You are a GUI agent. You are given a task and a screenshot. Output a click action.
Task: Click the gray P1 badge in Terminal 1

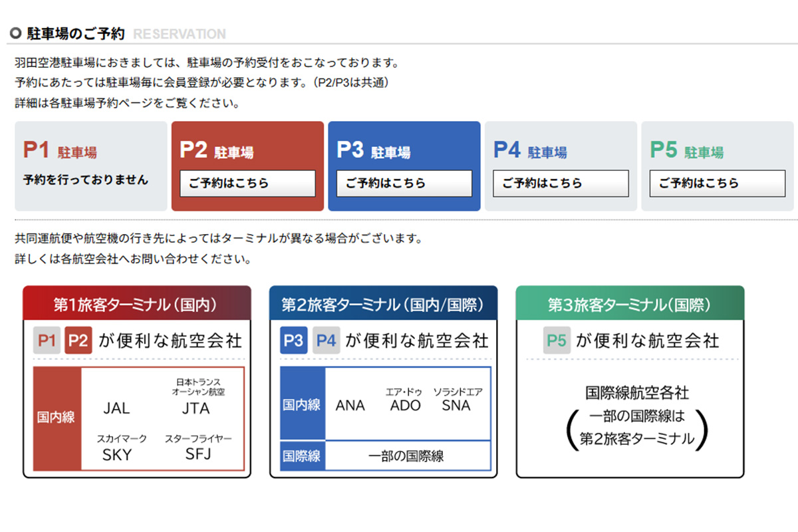46,341
